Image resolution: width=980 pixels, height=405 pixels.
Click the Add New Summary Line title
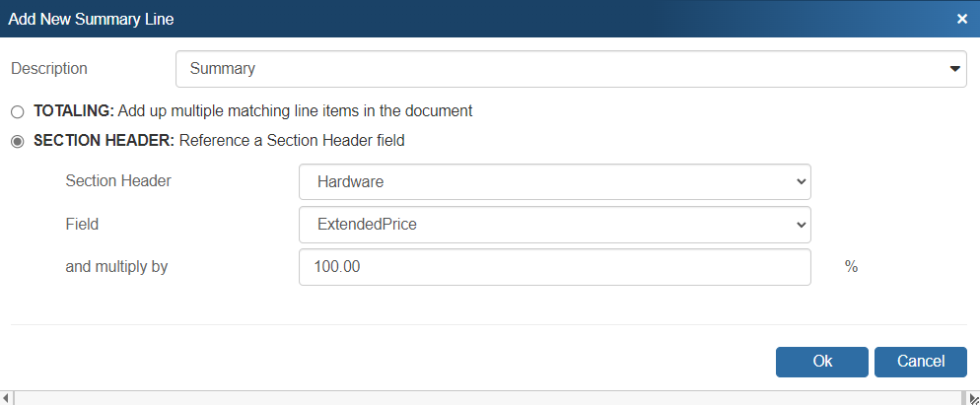92,18
